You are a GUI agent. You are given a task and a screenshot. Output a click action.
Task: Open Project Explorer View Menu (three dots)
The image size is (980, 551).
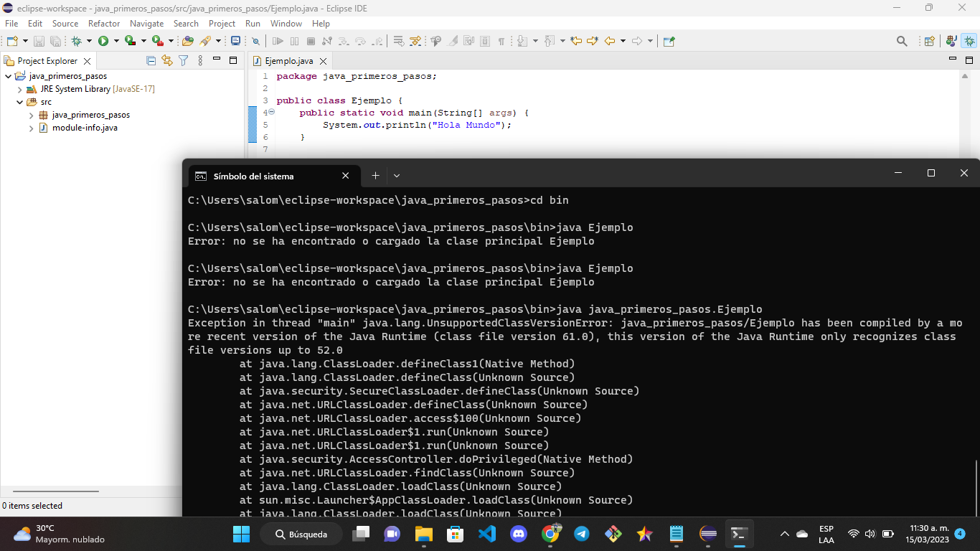click(x=200, y=61)
